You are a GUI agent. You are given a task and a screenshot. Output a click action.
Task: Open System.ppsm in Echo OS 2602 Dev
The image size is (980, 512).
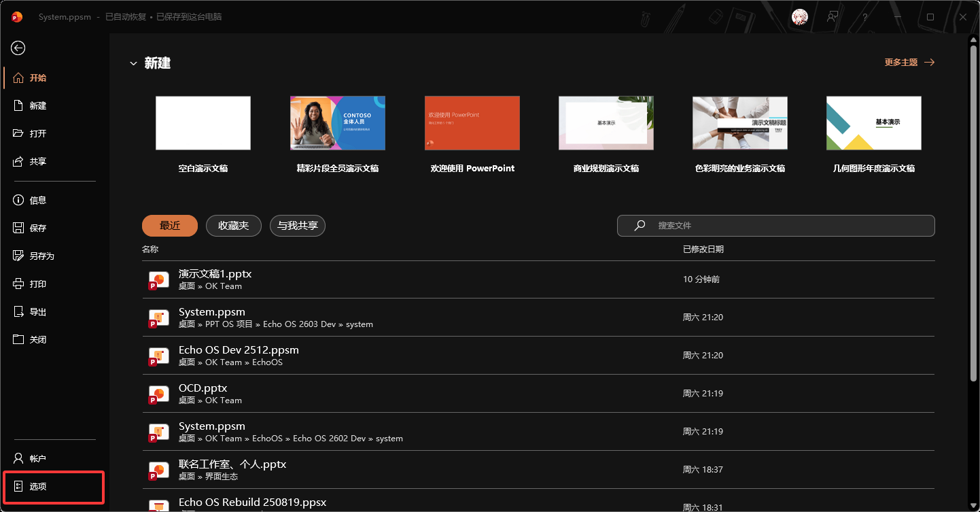click(x=538, y=432)
